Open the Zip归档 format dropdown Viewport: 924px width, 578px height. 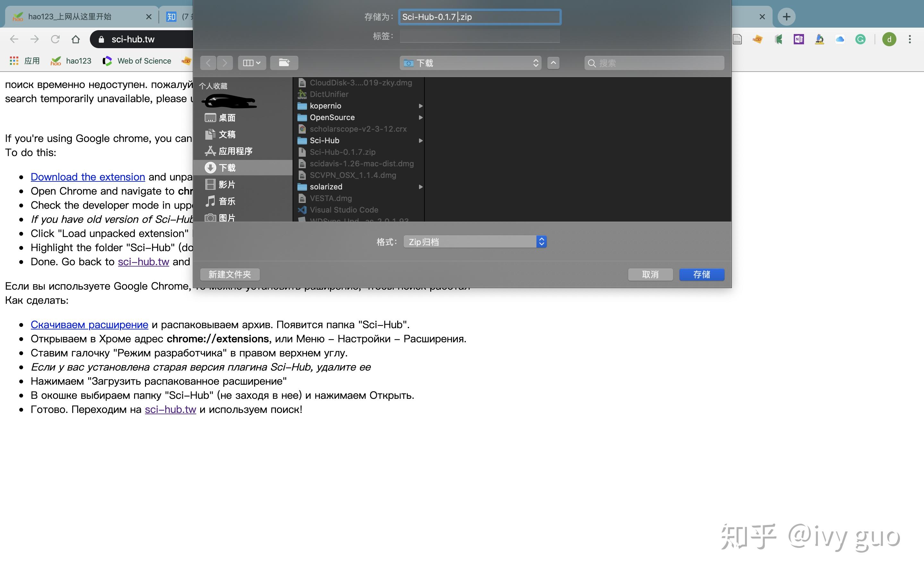pos(475,241)
